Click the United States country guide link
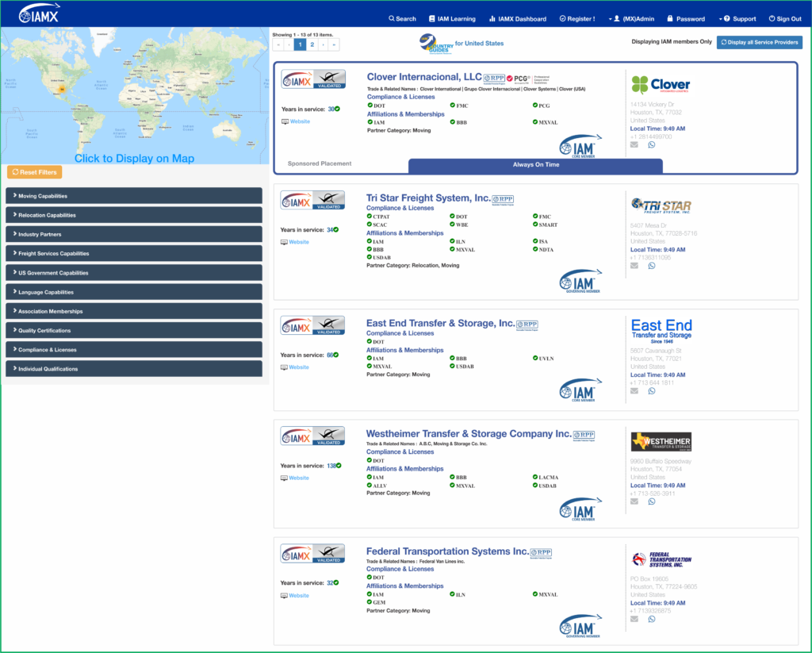This screenshot has width=812, height=653. click(480, 44)
